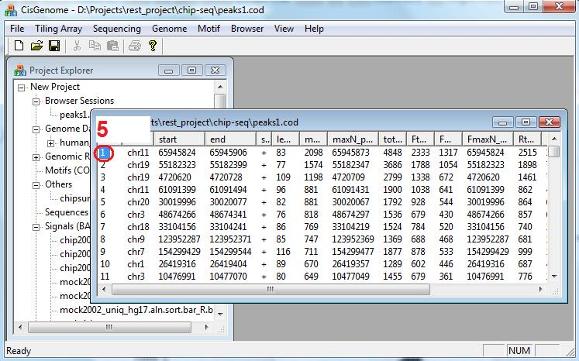Click Project Explorer horizontal scrollbar thumb
Image resolution: width=579 pixels, height=361 pixels.
[110, 327]
